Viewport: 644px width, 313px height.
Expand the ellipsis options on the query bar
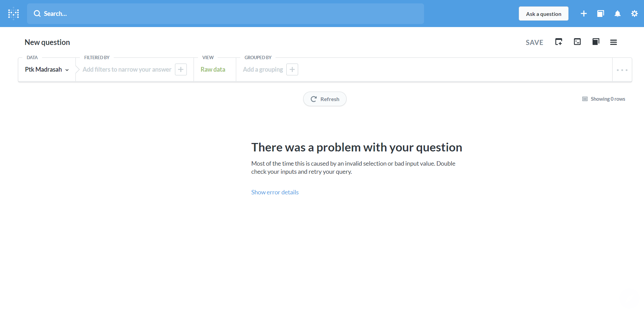point(622,70)
